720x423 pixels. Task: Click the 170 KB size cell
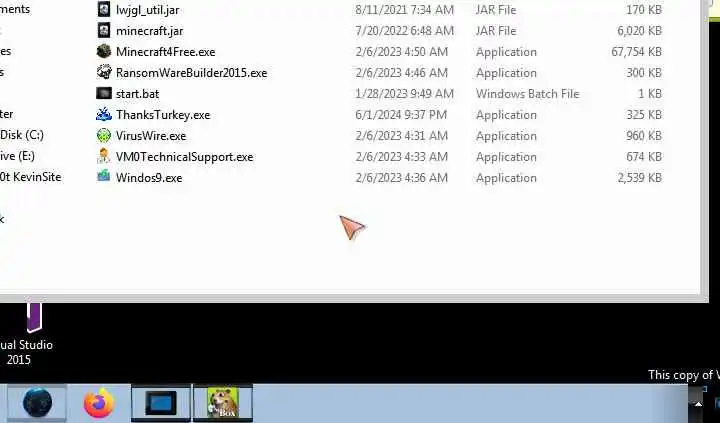tap(644, 10)
